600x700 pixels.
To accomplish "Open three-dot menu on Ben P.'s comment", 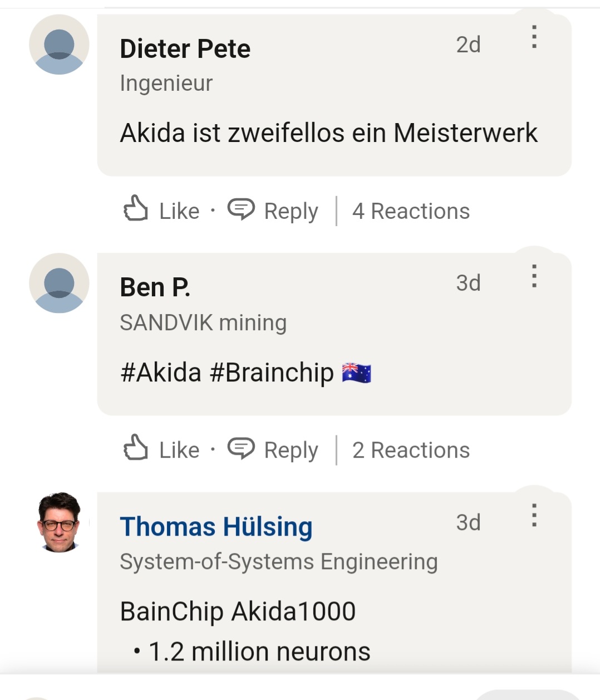I will (534, 276).
